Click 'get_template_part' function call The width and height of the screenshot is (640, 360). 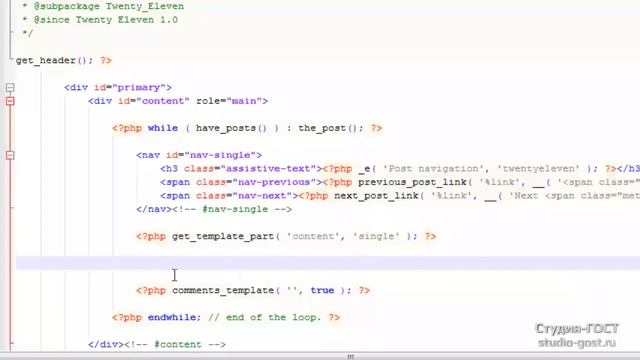click(223, 236)
